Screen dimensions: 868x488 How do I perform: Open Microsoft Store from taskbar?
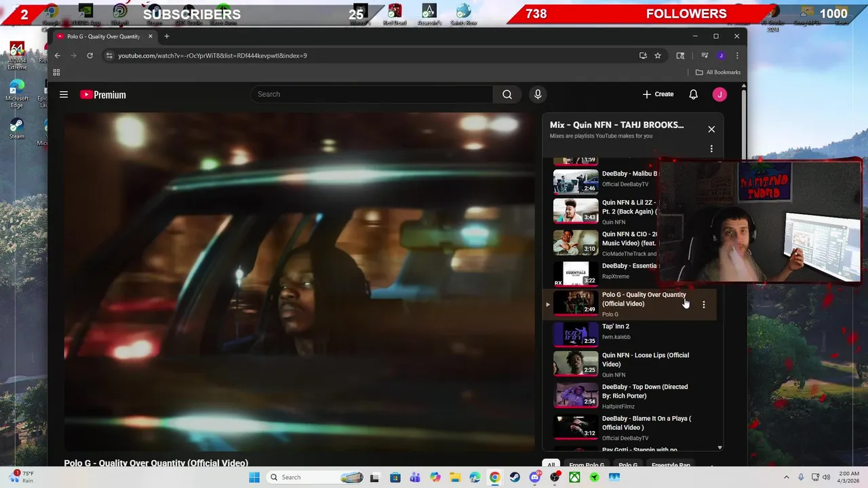(x=395, y=477)
